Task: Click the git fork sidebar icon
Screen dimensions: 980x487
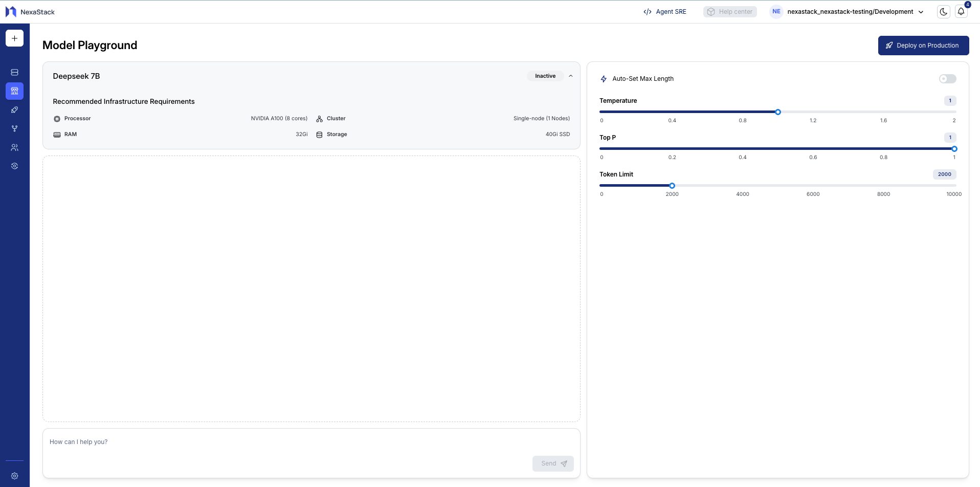Action: (x=14, y=128)
